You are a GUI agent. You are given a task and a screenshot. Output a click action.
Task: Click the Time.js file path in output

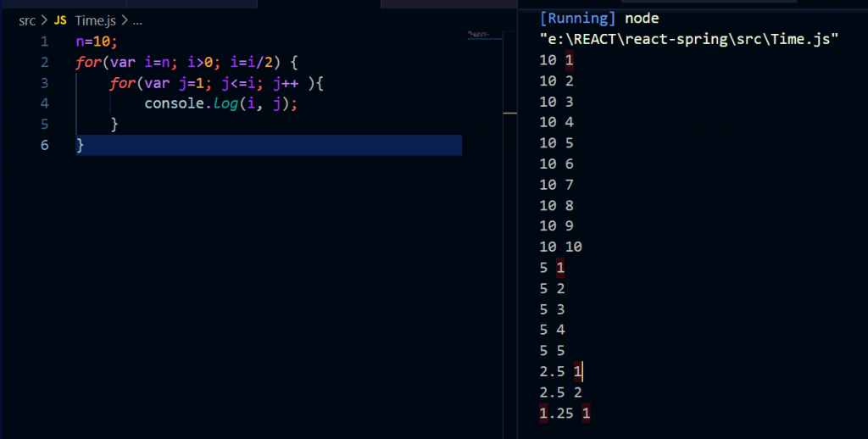pyautogui.click(x=689, y=39)
